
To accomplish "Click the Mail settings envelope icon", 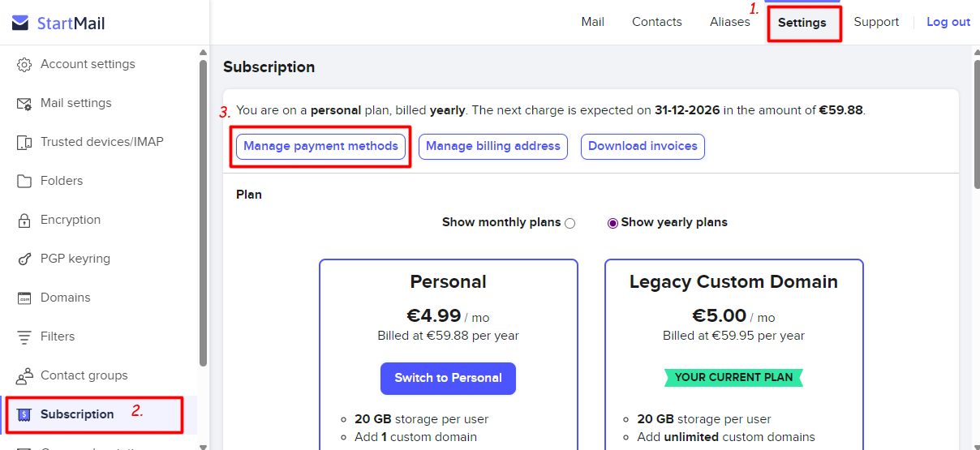I will pos(24,103).
